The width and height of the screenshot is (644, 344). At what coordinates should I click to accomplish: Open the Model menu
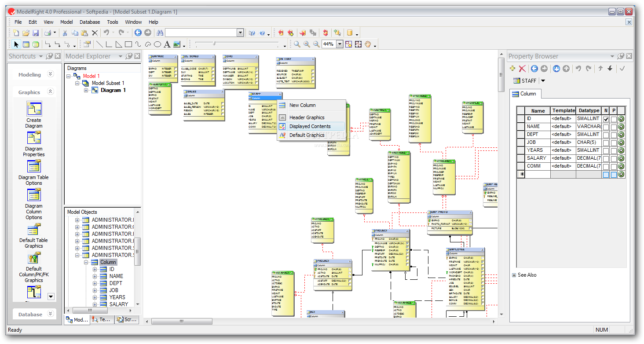coord(66,22)
